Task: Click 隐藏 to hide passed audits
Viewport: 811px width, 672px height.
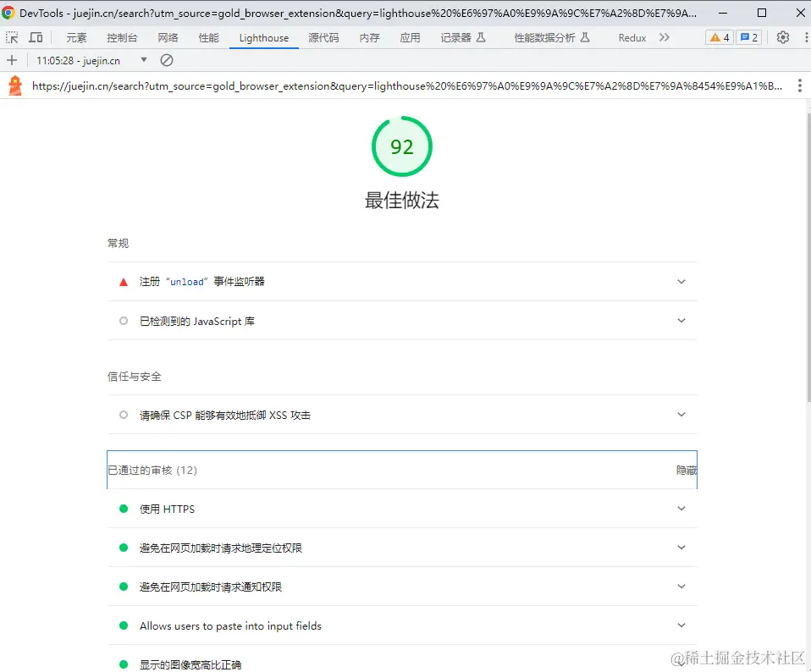Action: [x=687, y=470]
